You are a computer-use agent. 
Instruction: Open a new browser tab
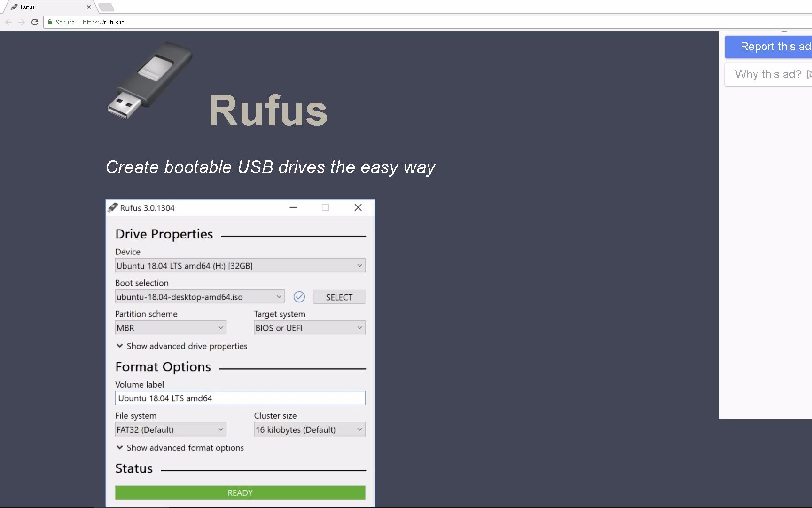(x=106, y=7)
